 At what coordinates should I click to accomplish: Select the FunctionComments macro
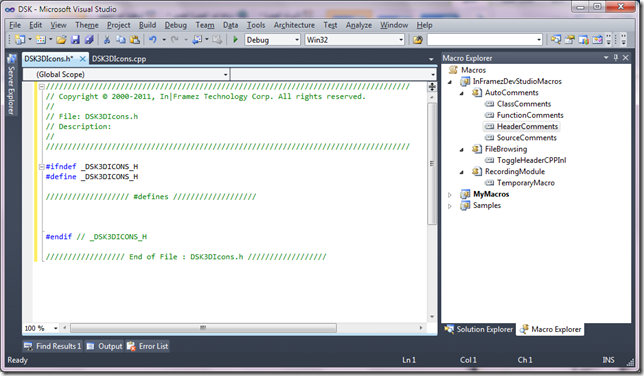point(530,115)
